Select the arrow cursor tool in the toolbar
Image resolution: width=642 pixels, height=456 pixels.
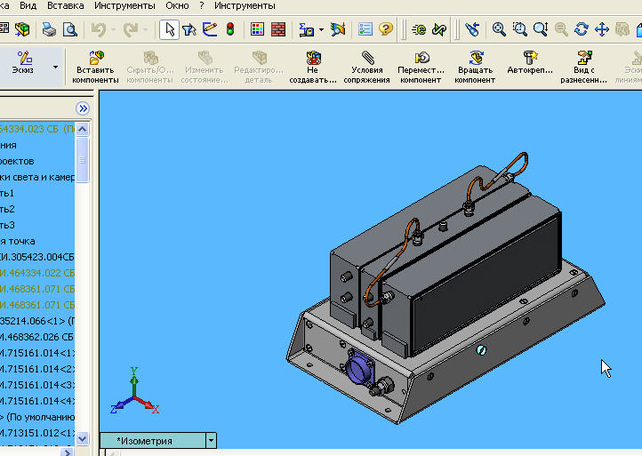[x=169, y=30]
